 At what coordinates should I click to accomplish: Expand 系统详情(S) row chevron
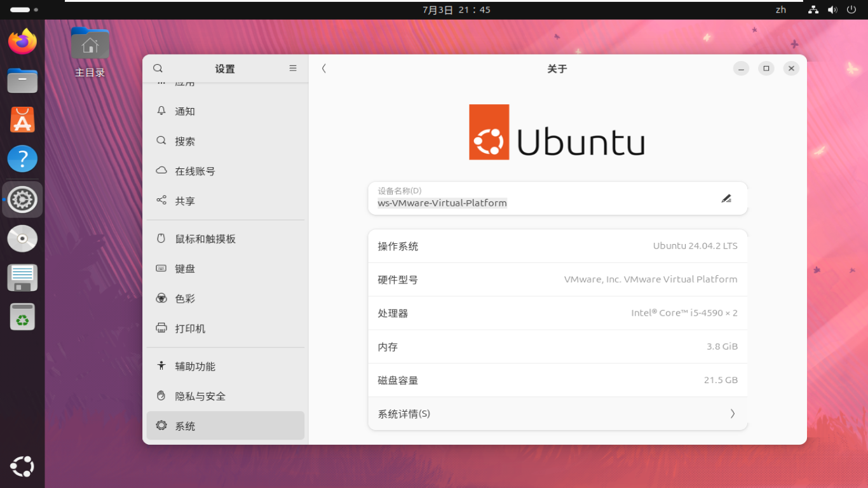click(733, 414)
